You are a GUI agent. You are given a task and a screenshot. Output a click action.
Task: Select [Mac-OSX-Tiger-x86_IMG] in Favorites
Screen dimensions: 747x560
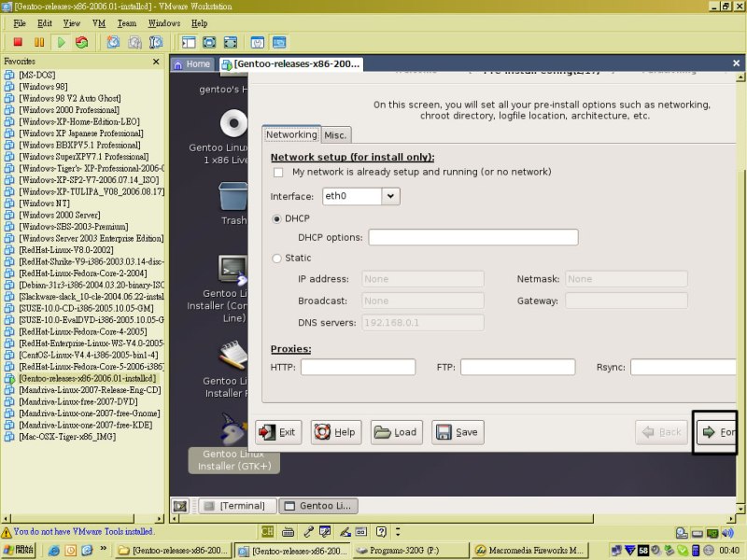pyautogui.click(x=67, y=437)
